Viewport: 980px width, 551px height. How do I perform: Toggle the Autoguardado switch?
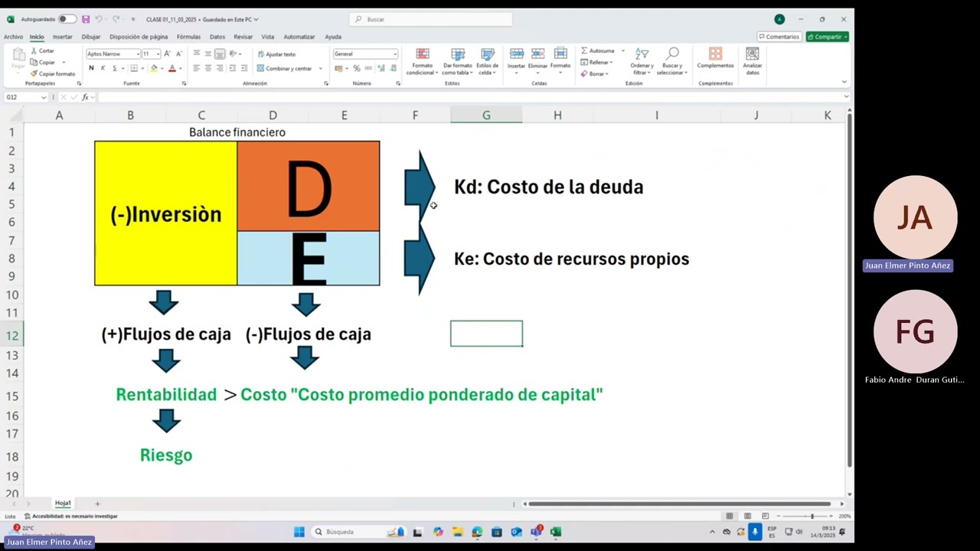click(x=67, y=19)
